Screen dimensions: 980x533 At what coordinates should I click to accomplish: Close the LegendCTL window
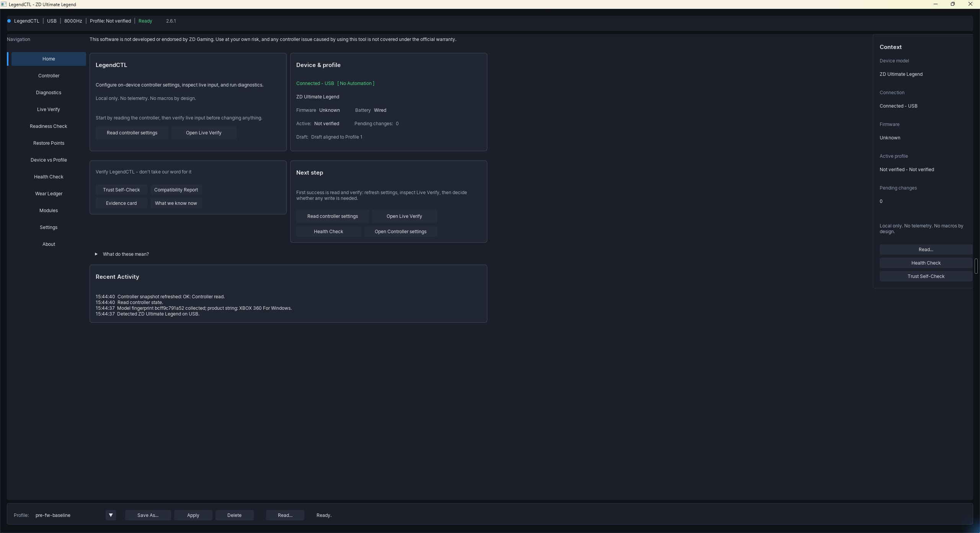point(970,4)
